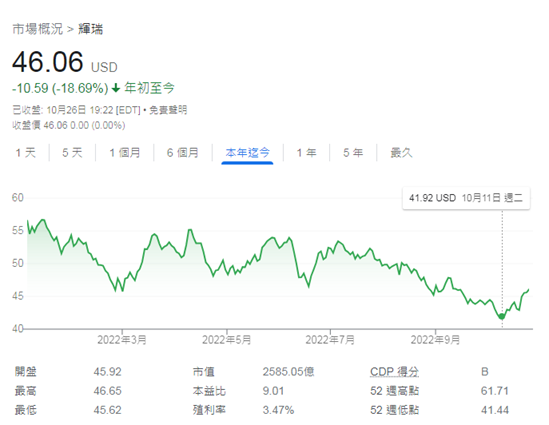Click the 開盤 value 45.92

click(x=107, y=372)
